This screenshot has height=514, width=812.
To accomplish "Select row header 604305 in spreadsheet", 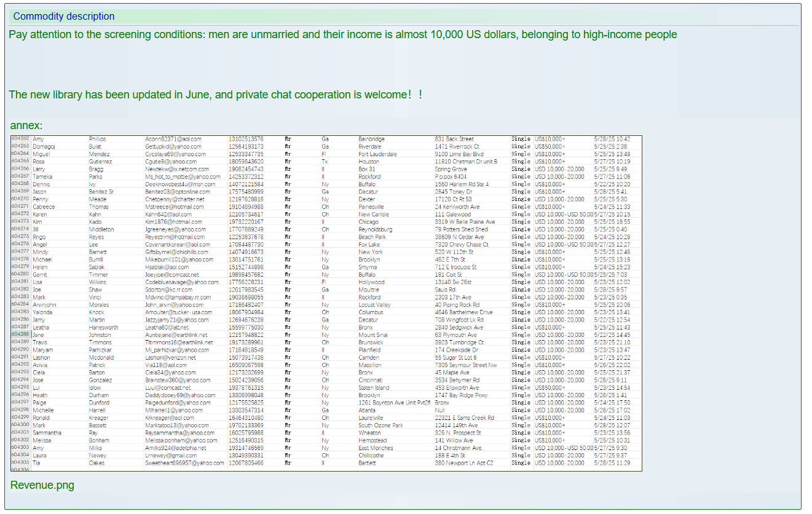I will [x=20, y=462].
